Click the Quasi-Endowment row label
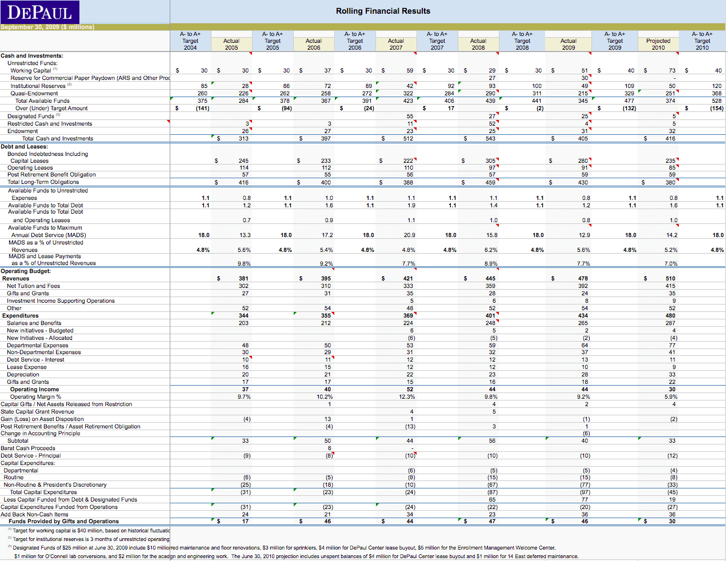The width and height of the screenshot is (728, 561). coord(34,93)
